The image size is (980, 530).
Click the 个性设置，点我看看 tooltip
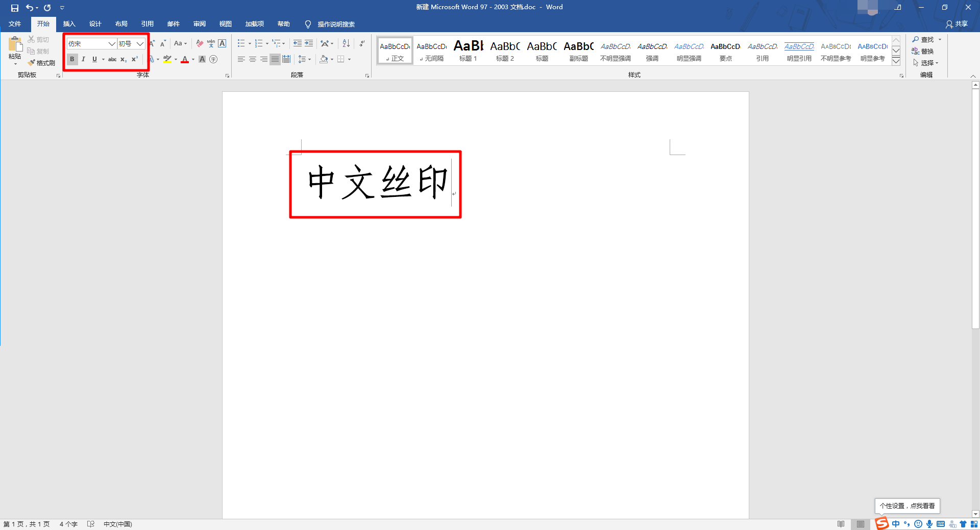coord(907,506)
